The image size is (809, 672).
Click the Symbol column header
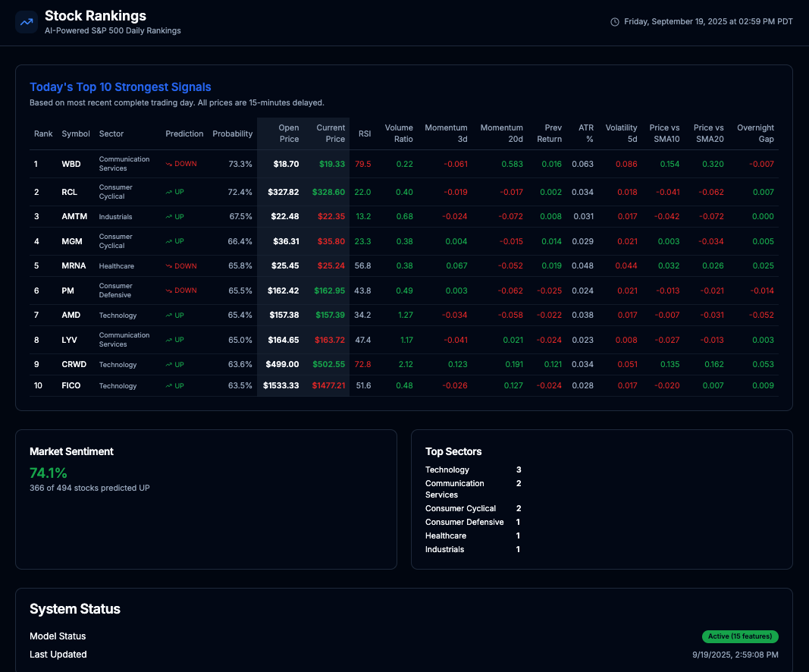point(76,133)
